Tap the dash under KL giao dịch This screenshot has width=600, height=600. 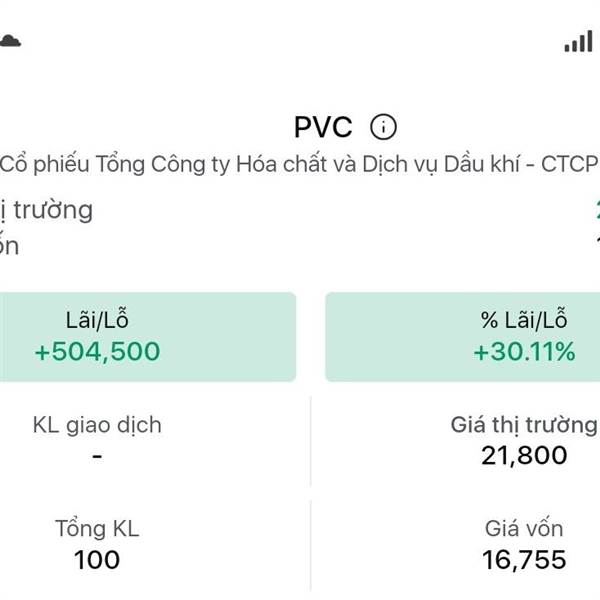pyautogui.click(x=97, y=456)
